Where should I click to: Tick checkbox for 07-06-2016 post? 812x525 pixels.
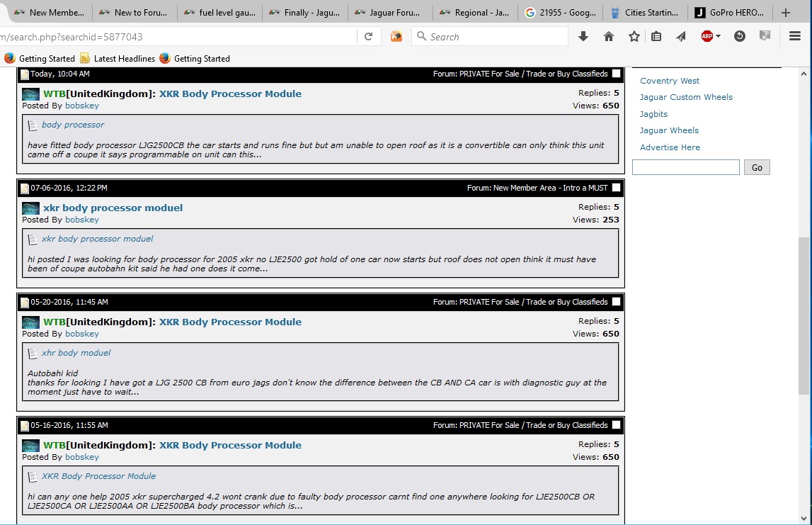[x=616, y=188]
